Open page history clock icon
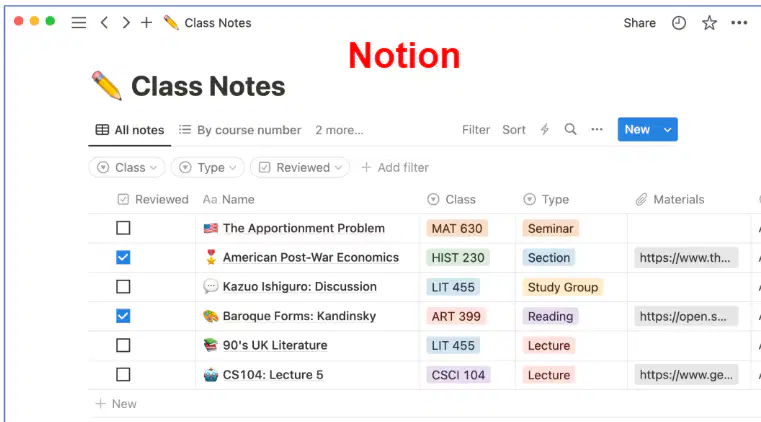The height and width of the screenshot is (422, 761). pos(678,23)
